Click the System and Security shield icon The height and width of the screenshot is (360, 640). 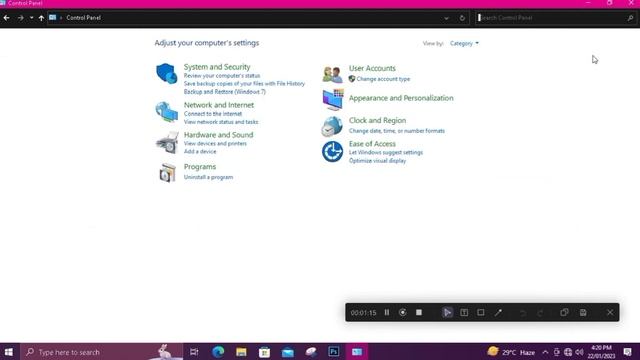(x=167, y=73)
